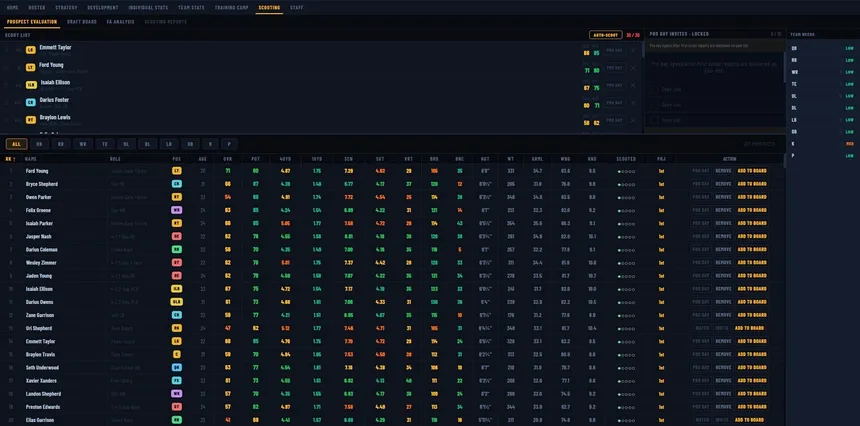860x426 pixels.
Task: Filter prospects by P position
Action: point(229,144)
